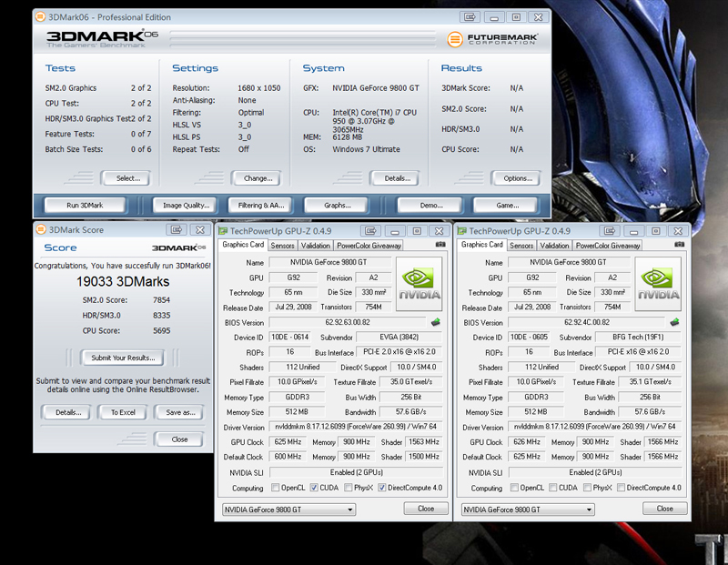Click the Run 3DMark button
728x565 pixels.
pos(85,206)
